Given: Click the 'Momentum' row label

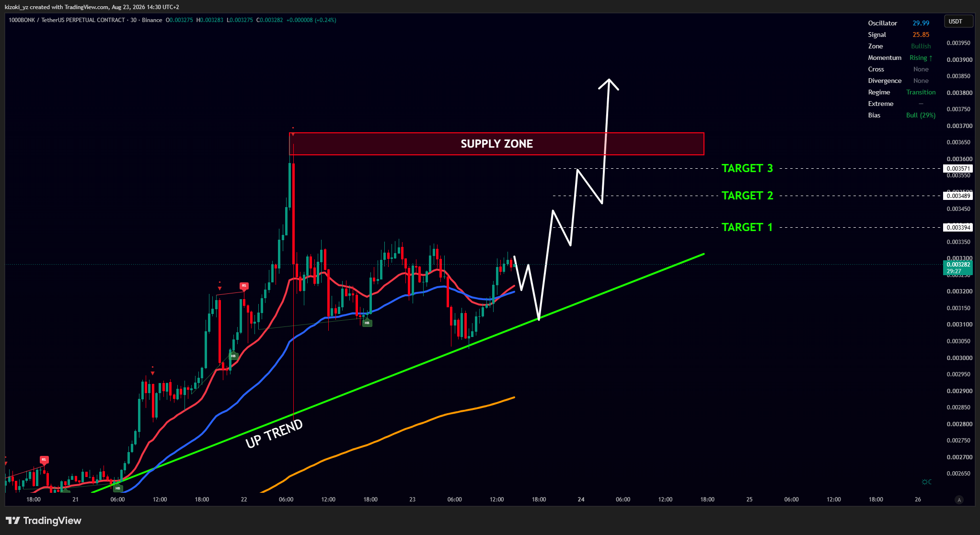Looking at the screenshot, I should point(885,58).
